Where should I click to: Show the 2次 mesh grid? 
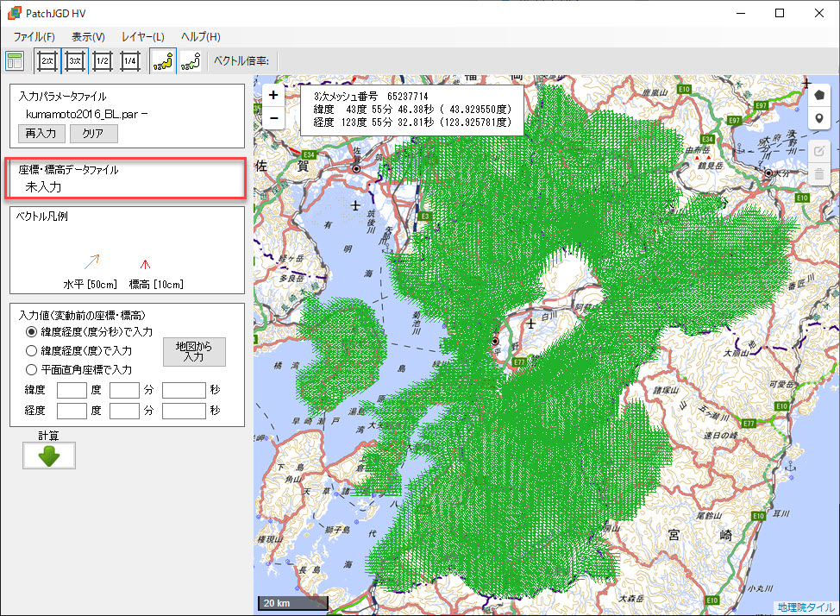click(x=47, y=61)
